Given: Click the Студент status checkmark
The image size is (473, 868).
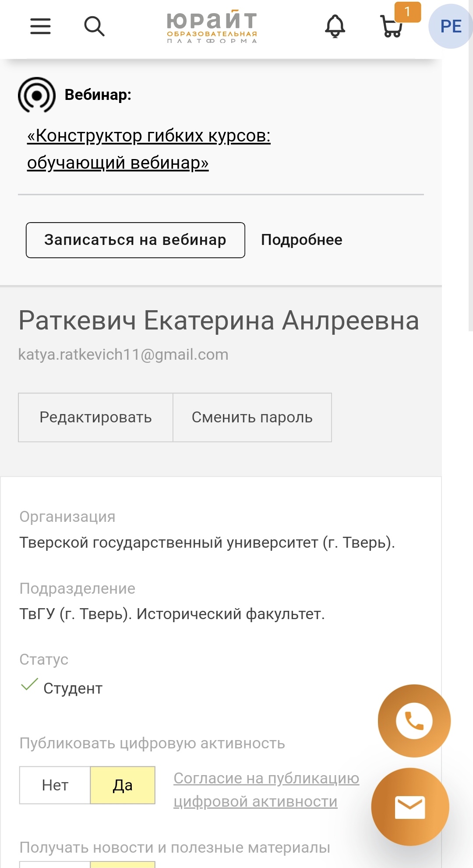Looking at the screenshot, I should tap(29, 684).
